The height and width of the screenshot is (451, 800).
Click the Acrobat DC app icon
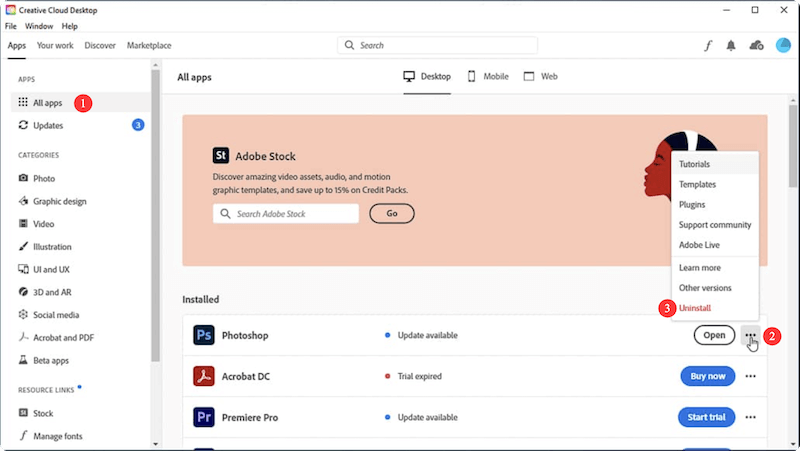coord(204,376)
